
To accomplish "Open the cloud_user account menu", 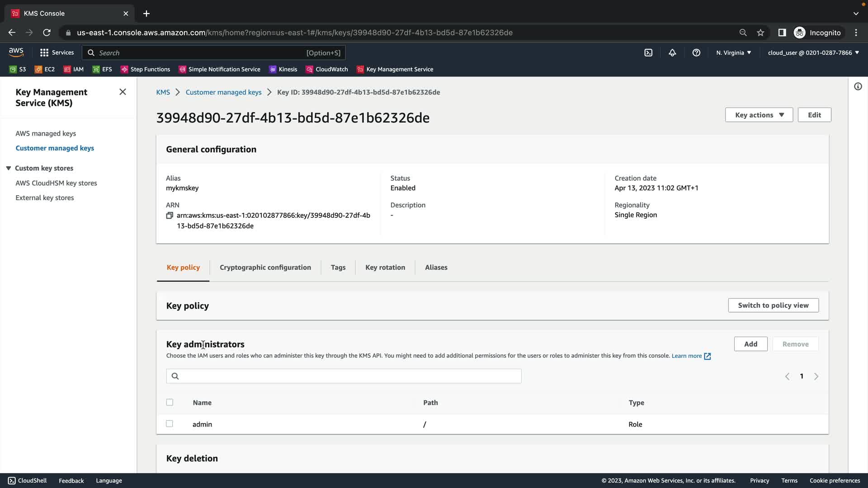I will pos(813,53).
